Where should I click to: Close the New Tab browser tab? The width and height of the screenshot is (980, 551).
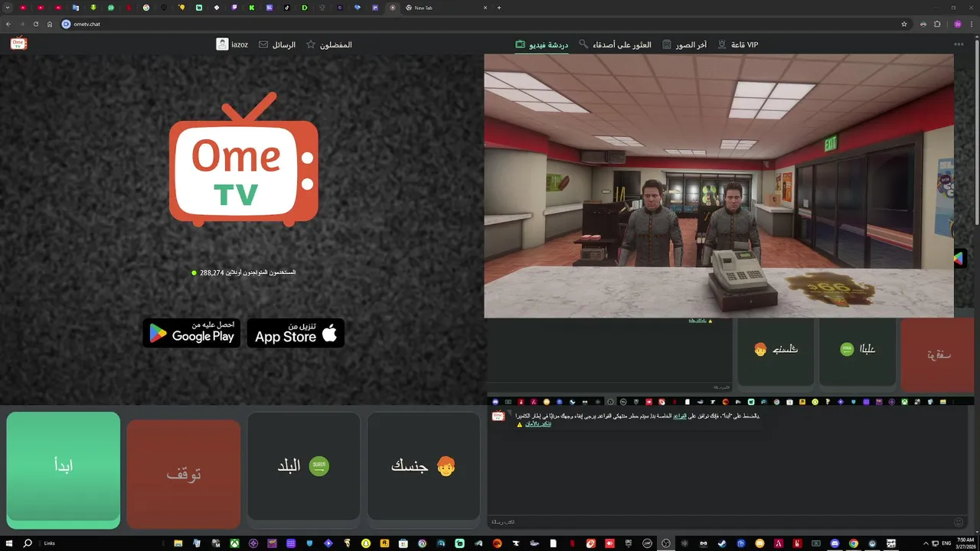(485, 8)
